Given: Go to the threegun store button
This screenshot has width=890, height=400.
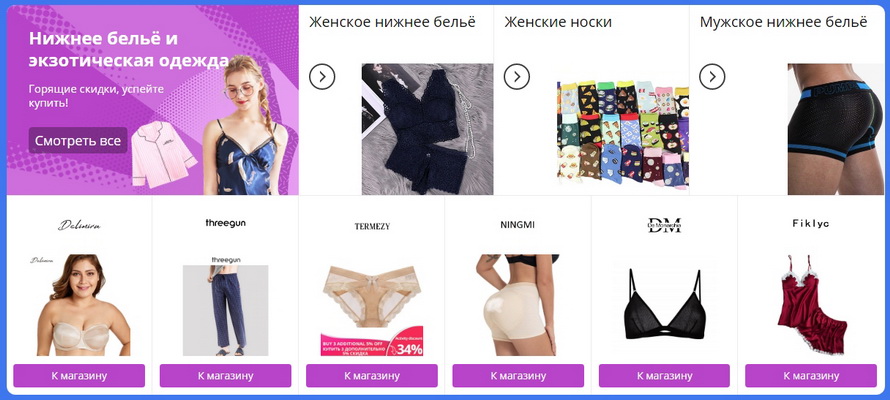Looking at the screenshot, I should [x=225, y=376].
